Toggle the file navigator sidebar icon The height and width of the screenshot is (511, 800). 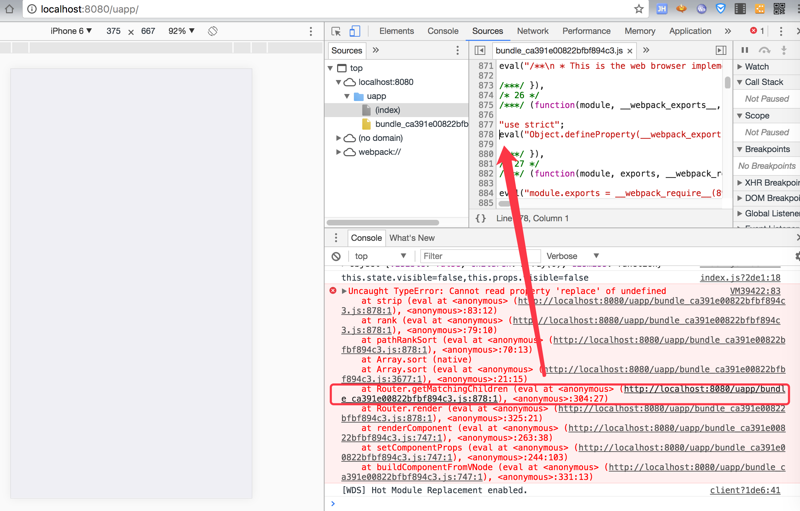coord(480,50)
